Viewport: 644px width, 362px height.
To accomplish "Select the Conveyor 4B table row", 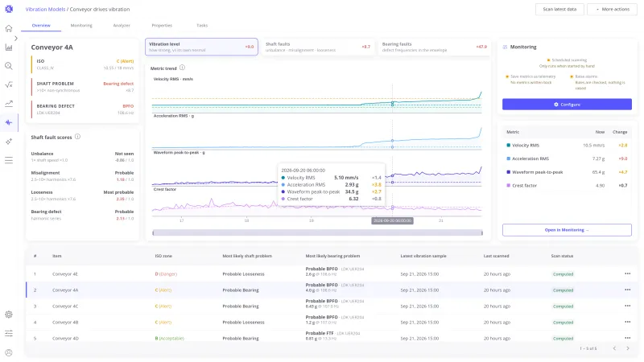I will click(332, 323).
